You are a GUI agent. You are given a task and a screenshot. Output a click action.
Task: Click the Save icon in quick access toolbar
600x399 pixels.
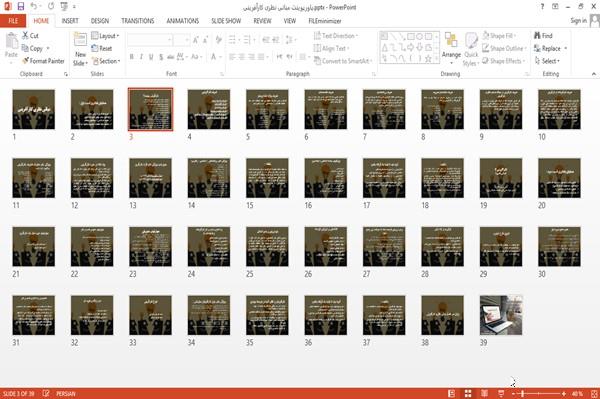click(21, 7)
